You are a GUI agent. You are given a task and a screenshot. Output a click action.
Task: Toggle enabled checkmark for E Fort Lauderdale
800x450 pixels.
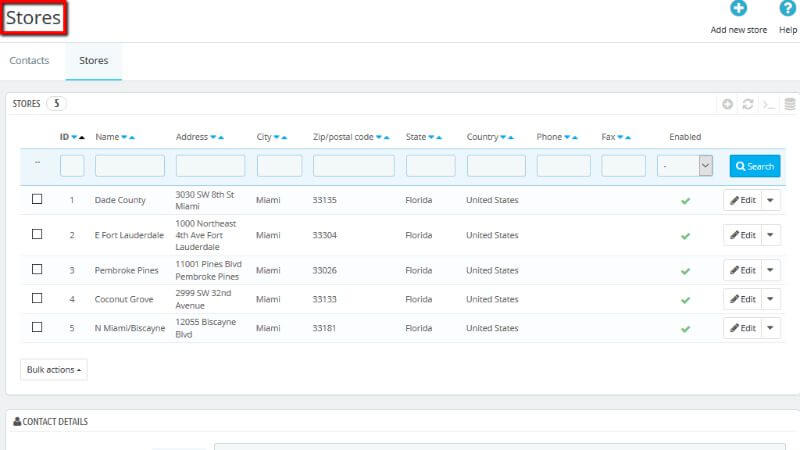pyautogui.click(x=685, y=236)
